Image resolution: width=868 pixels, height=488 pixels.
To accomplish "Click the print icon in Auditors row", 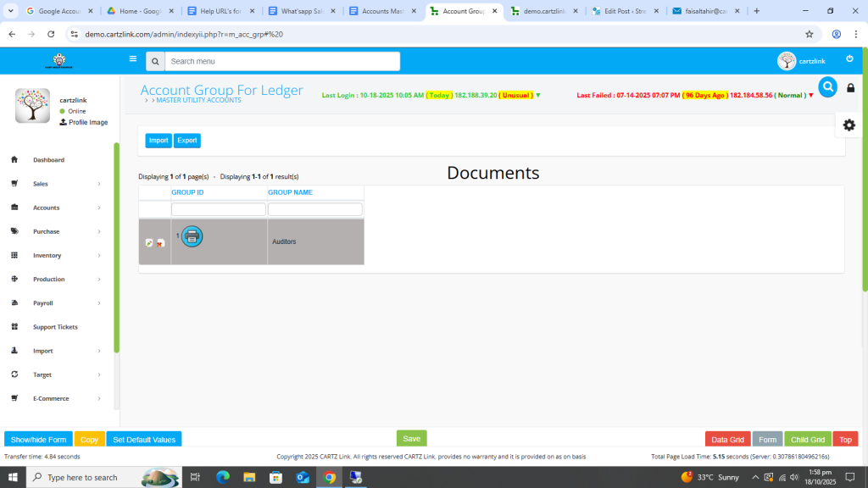I will 192,237.
